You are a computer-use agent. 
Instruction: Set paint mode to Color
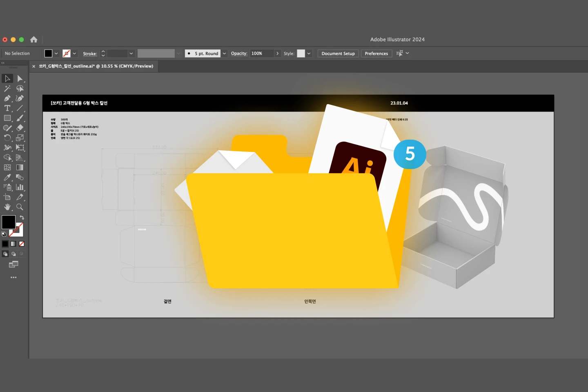coord(5,244)
